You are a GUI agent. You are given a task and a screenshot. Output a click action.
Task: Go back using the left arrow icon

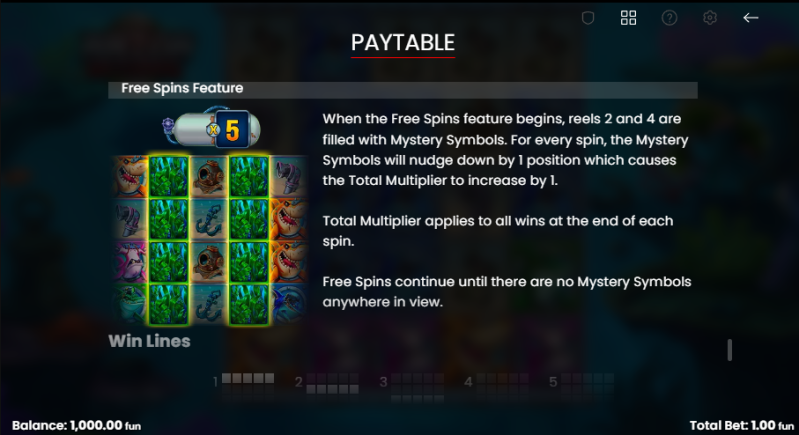751,18
